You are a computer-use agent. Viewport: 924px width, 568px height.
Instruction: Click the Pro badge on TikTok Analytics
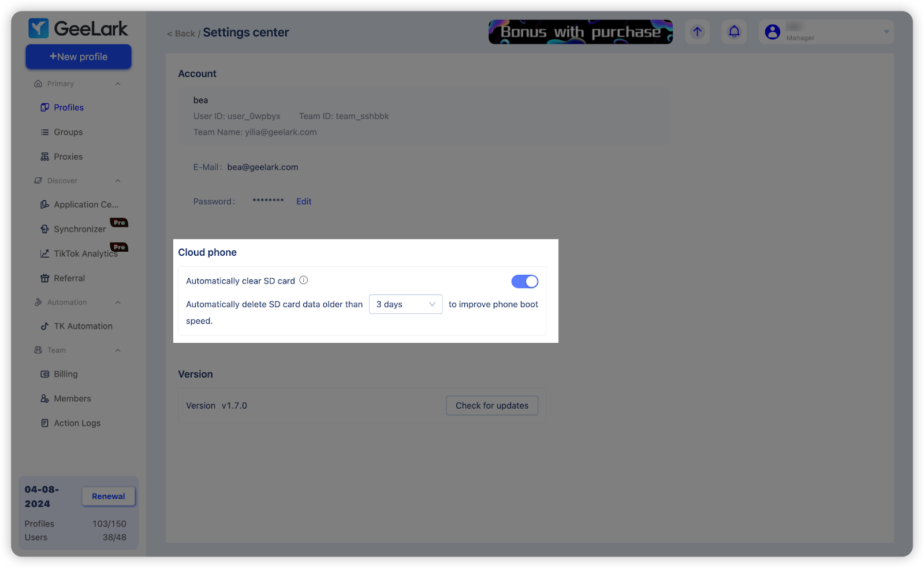coord(119,246)
